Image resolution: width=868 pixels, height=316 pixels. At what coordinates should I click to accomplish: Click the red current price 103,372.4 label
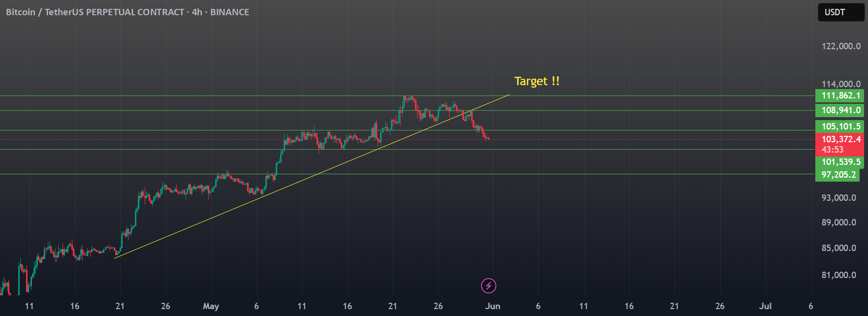[x=839, y=144]
